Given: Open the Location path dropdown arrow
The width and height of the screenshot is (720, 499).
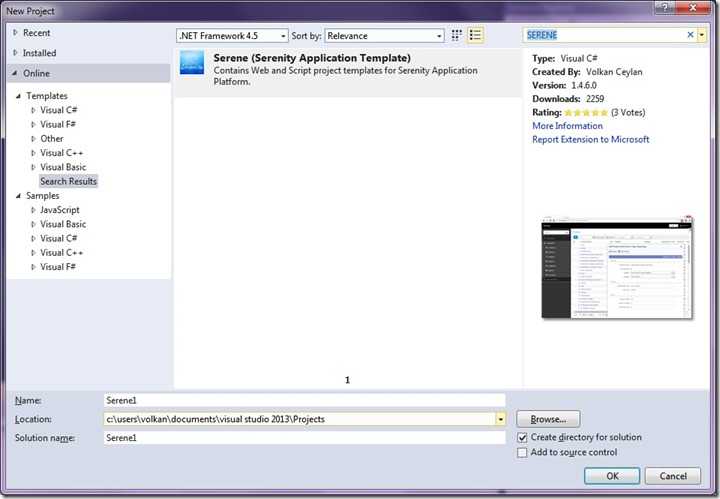Looking at the screenshot, I should (x=501, y=419).
